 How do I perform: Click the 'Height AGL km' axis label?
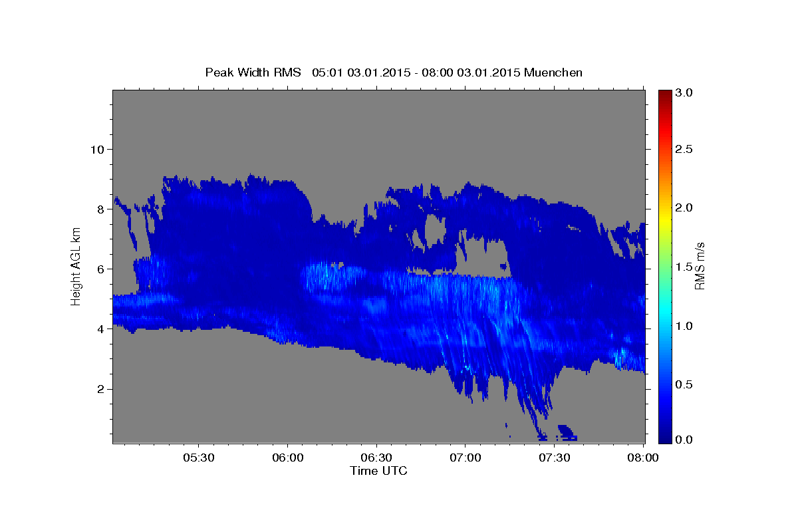coord(76,265)
